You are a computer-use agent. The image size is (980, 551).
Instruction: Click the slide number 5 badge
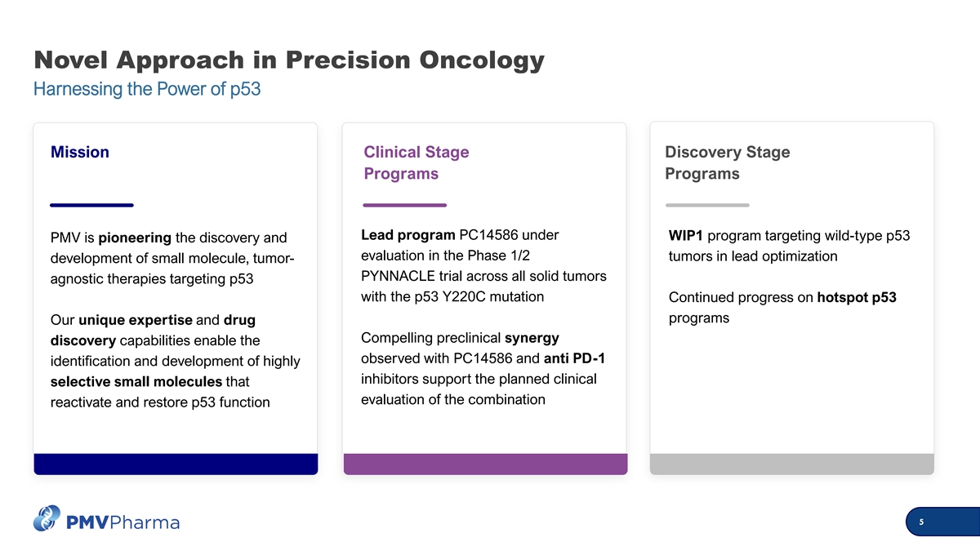point(943,522)
